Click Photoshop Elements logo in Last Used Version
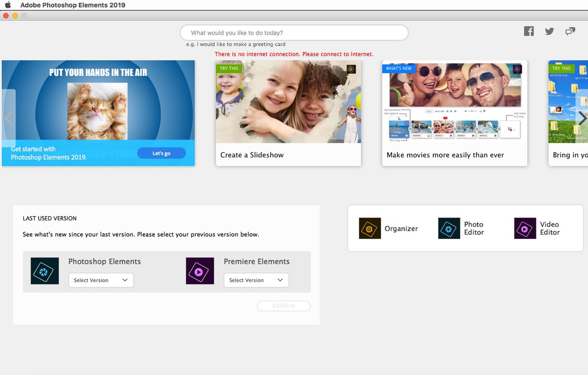This screenshot has width=588, height=375. (45, 271)
